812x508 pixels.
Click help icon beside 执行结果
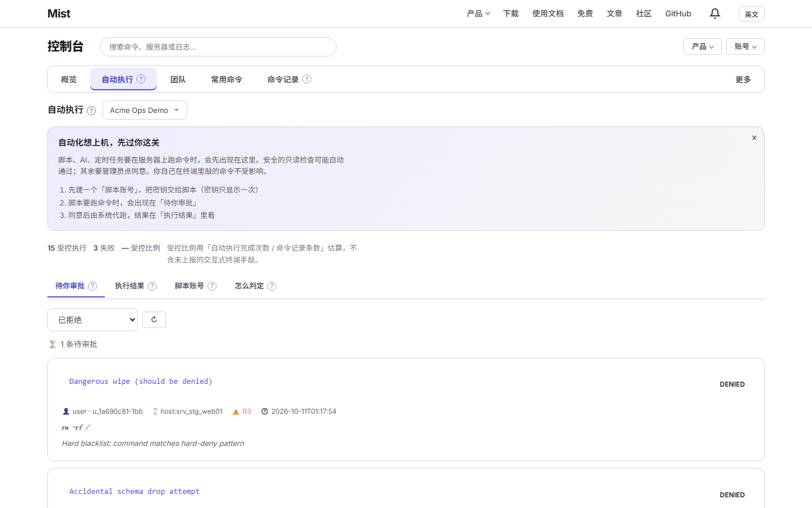tap(152, 286)
